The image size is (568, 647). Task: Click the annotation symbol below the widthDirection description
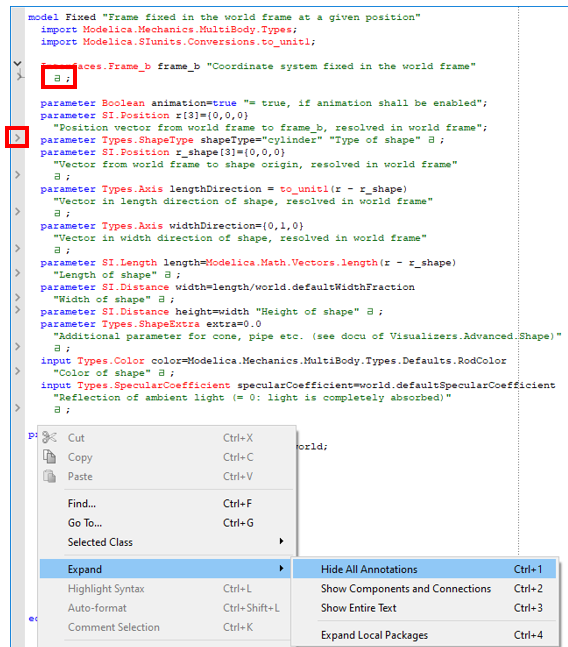(x=57, y=250)
